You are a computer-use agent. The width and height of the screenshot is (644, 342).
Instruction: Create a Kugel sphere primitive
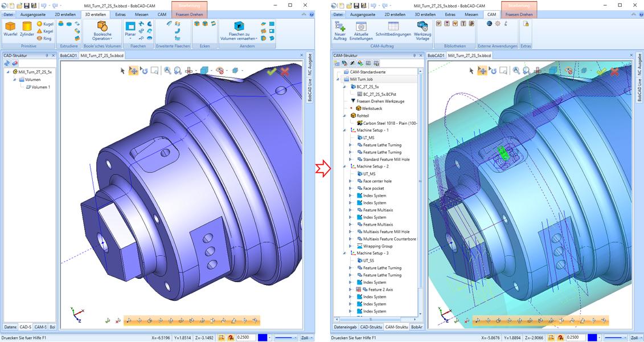44,24
